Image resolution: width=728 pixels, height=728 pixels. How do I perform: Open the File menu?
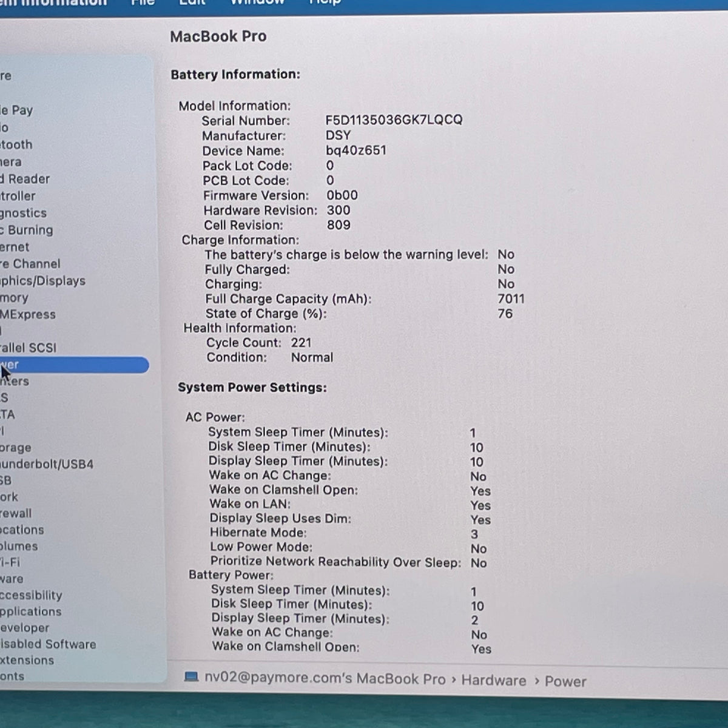click(143, 2)
